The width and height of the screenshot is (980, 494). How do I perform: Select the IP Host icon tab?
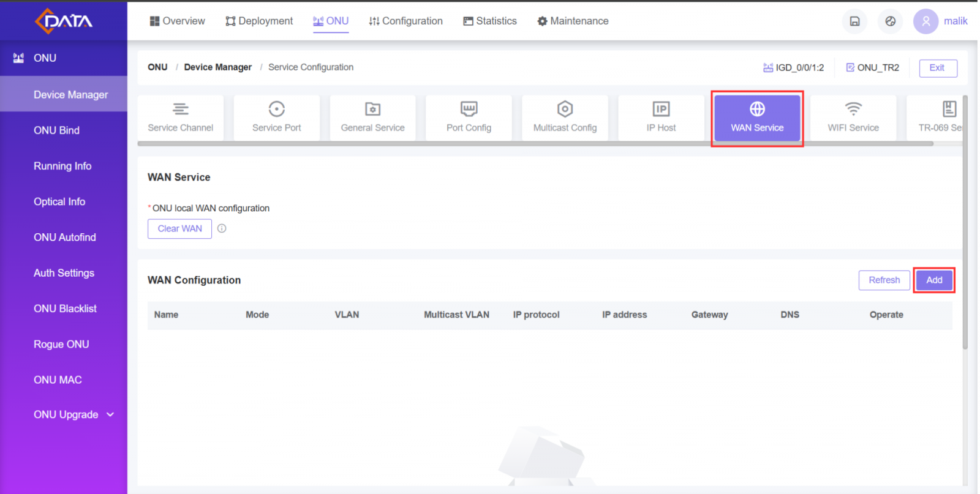point(661,118)
